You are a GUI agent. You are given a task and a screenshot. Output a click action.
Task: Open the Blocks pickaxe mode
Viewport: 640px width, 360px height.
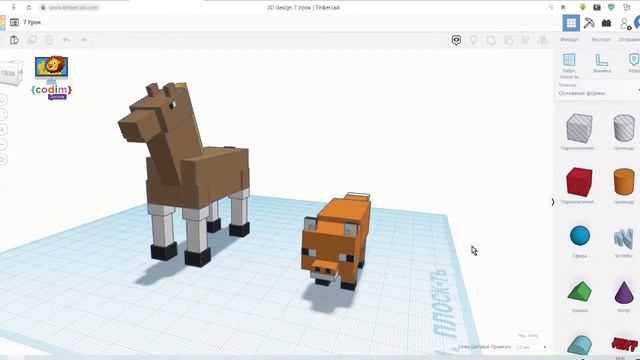click(x=589, y=23)
